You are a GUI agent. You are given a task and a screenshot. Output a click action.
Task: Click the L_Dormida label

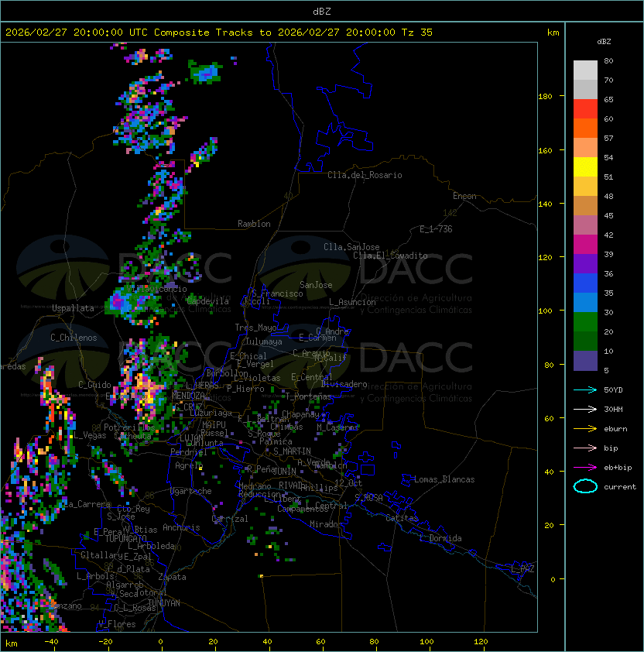(440, 538)
